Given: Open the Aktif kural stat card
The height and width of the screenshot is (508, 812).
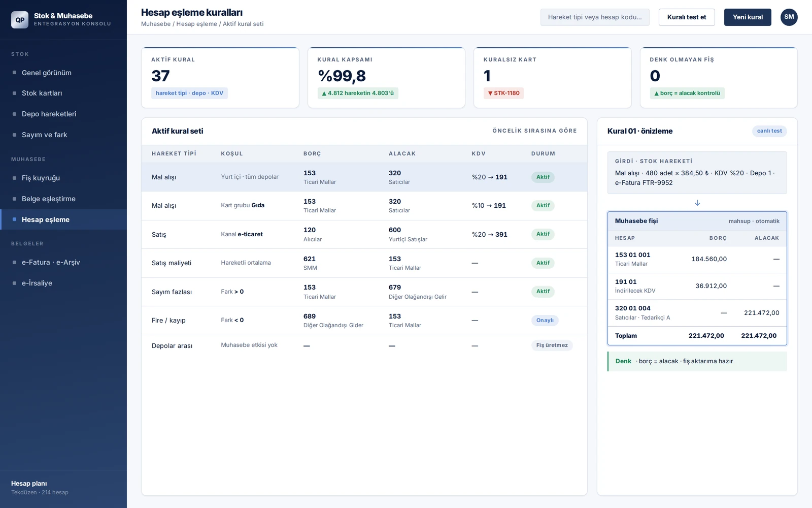Looking at the screenshot, I should pos(220,78).
